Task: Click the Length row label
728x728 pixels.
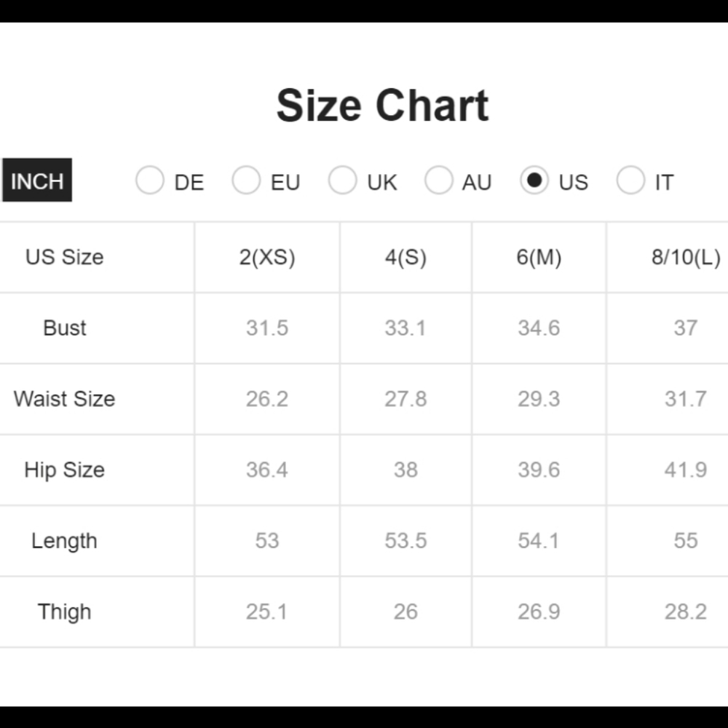Action: coord(64,541)
